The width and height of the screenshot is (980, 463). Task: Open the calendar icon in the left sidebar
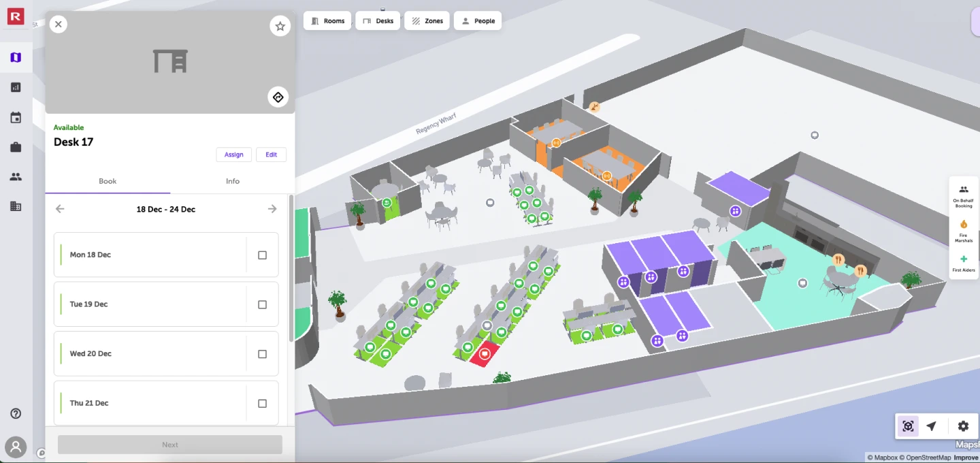tap(16, 117)
